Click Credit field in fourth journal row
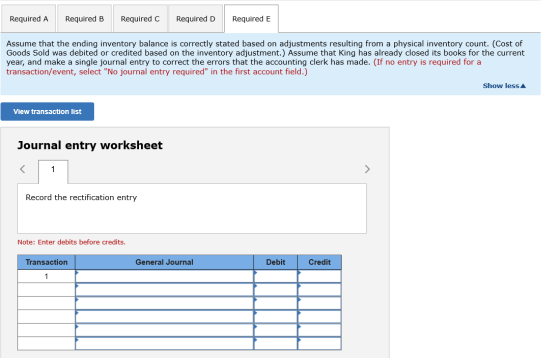The height and width of the screenshot is (360, 560). pos(319,316)
